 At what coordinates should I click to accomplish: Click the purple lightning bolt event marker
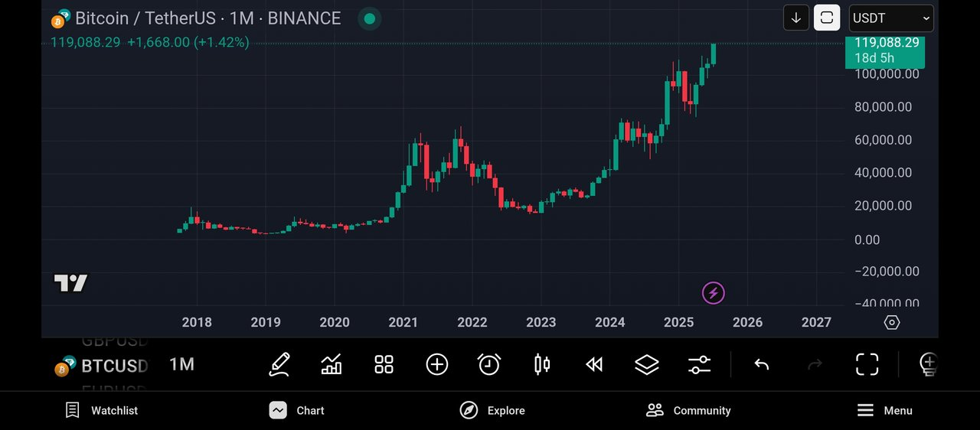(x=713, y=292)
